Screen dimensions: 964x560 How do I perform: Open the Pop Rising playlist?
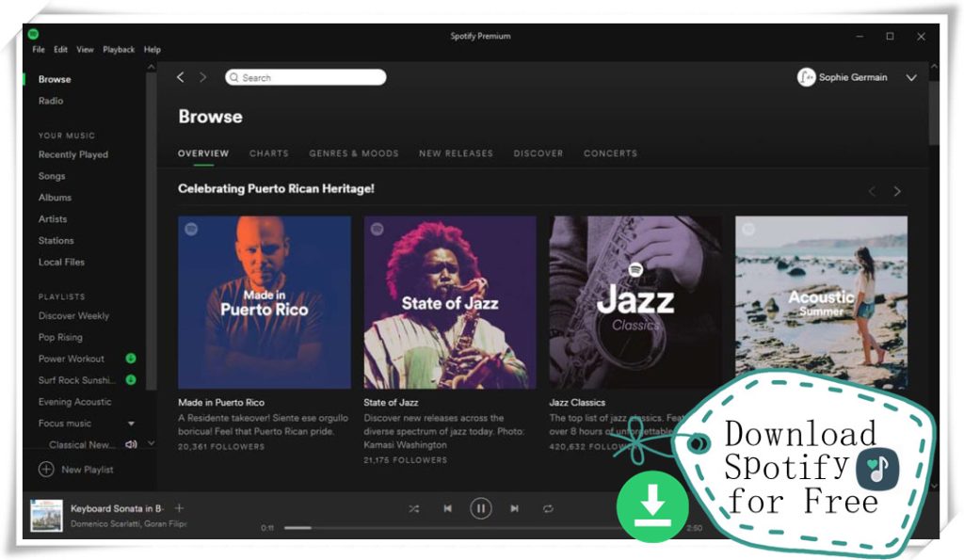tap(60, 338)
